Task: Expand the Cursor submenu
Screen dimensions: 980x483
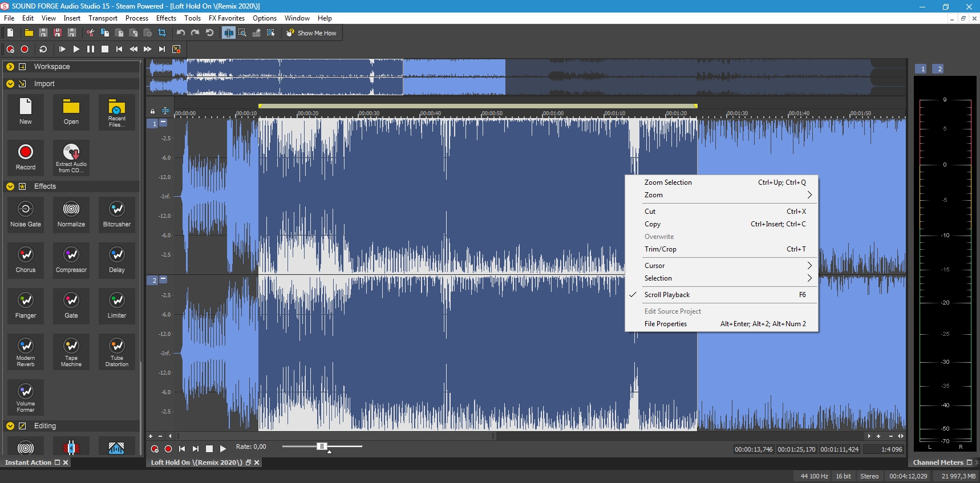Action: pyautogui.click(x=722, y=266)
